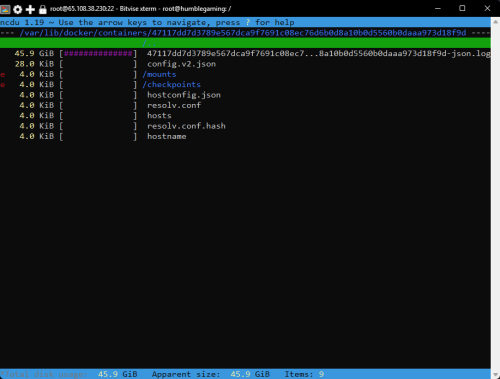Minimize the Bitvise xterm window
500x379 pixels.
[x=438, y=8]
